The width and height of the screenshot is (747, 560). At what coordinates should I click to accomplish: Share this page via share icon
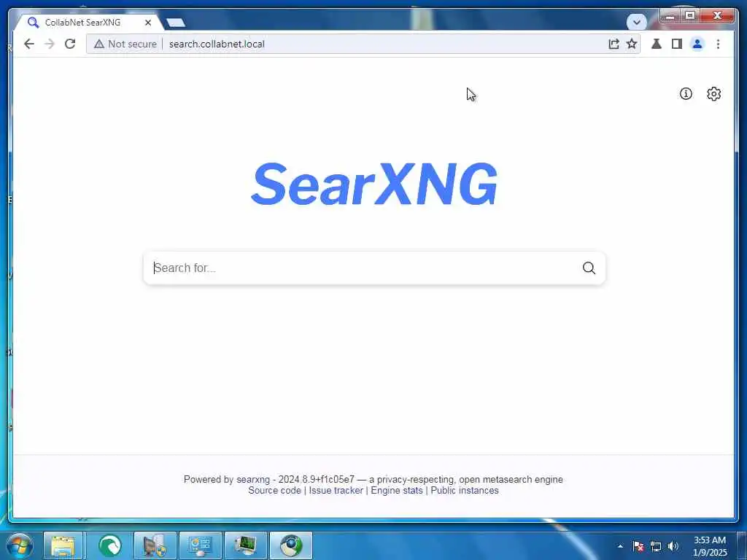[614, 44]
